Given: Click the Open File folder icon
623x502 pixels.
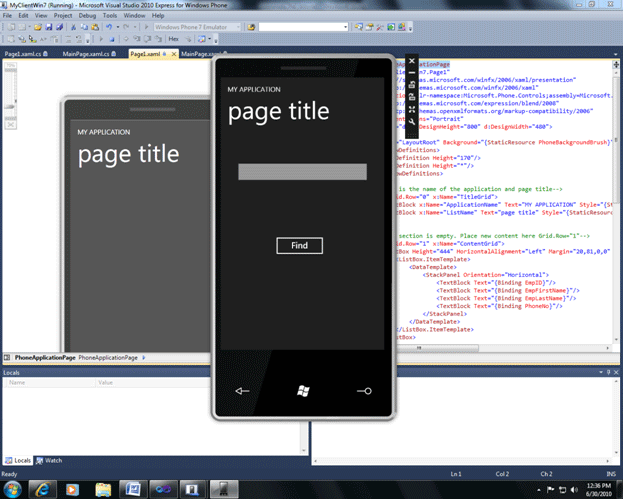Looking at the screenshot, I should 38,27.
